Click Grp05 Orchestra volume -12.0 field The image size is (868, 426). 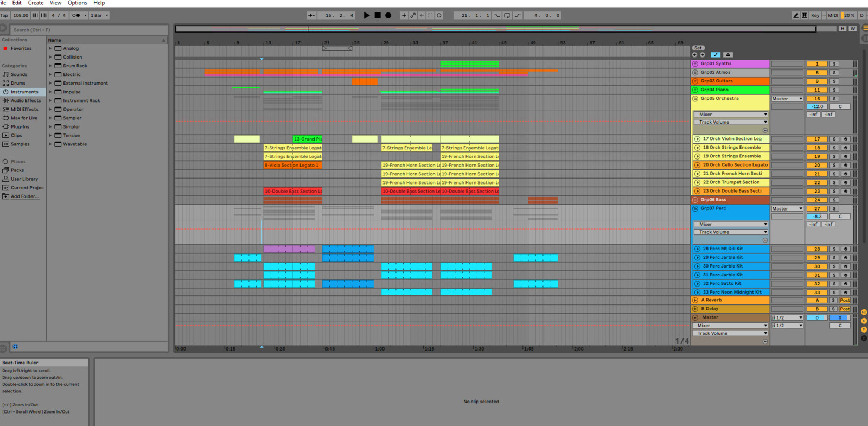817,106
